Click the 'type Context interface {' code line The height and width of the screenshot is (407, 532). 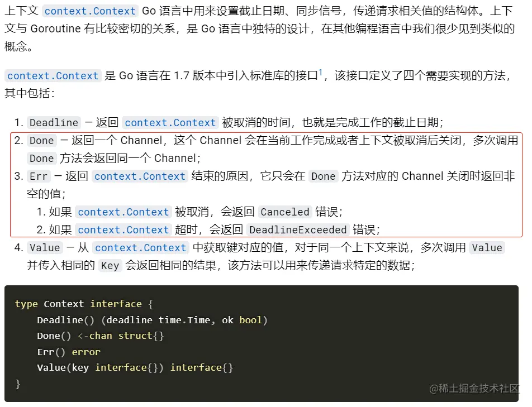(x=84, y=304)
